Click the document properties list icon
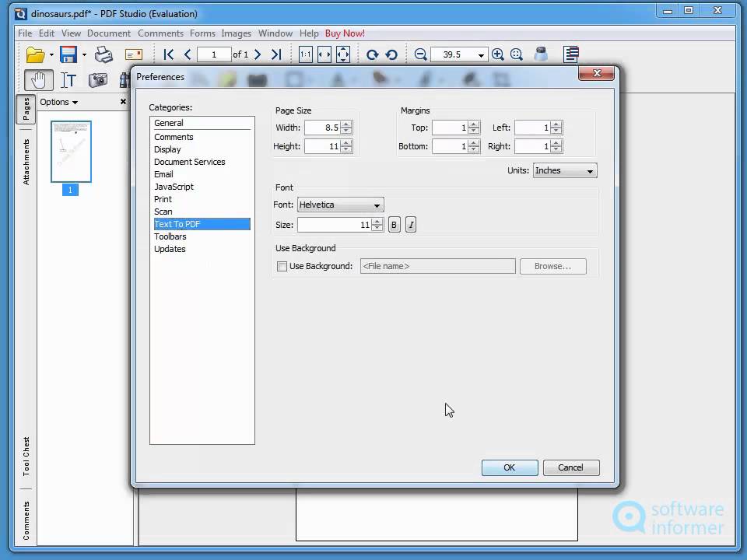The width and height of the screenshot is (747, 560). tap(570, 54)
